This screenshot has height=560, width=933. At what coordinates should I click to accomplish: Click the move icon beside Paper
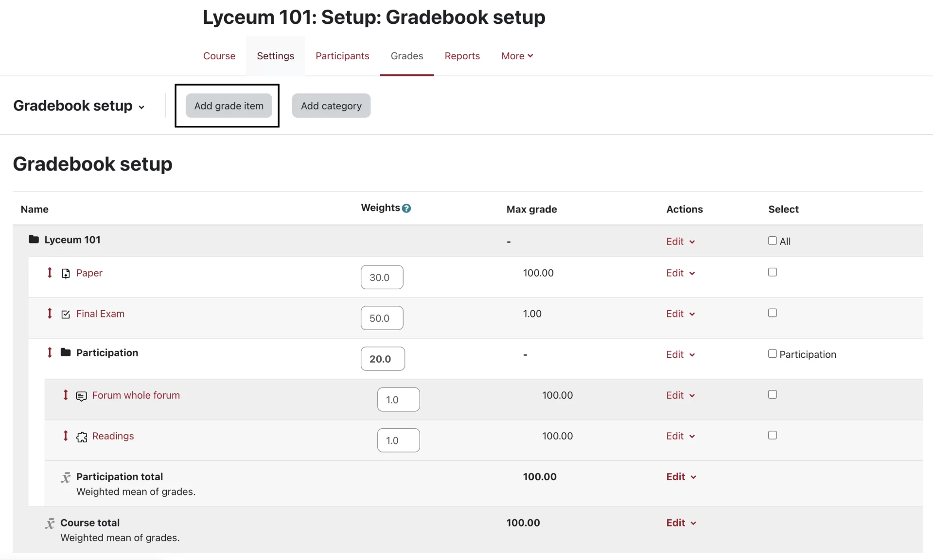[x=50, y=273]
